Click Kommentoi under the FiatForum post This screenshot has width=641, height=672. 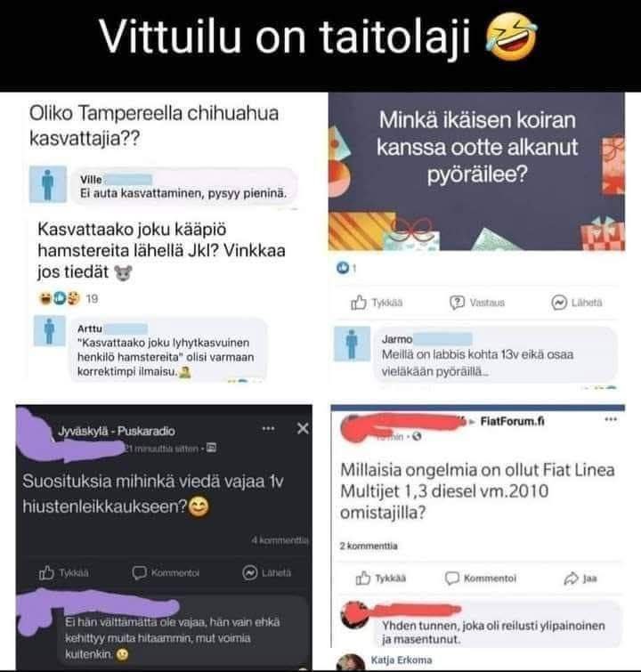click(480, 579)
